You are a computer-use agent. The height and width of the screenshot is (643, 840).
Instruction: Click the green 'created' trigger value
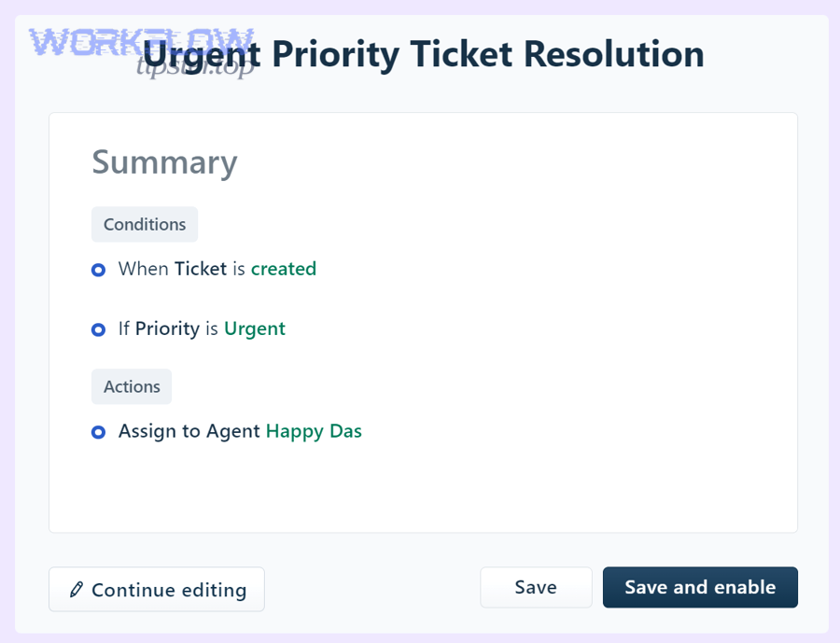click(x=284, y=269)
